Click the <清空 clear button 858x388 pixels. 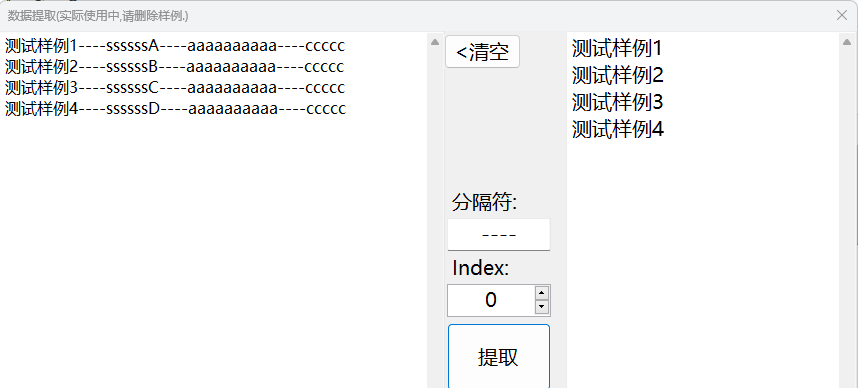(482, 52)
